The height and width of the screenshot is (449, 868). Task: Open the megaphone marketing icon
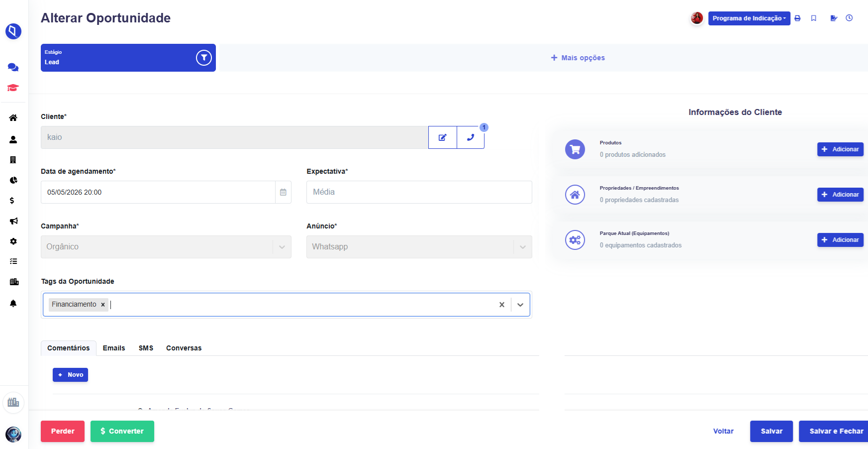click(14, 221)
